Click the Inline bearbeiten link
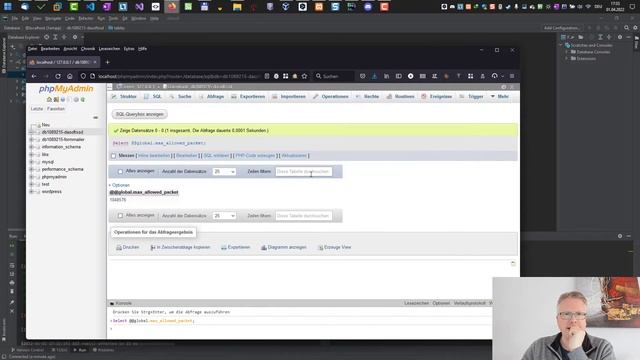Screen dimensions: 640x360 [154, 156]
